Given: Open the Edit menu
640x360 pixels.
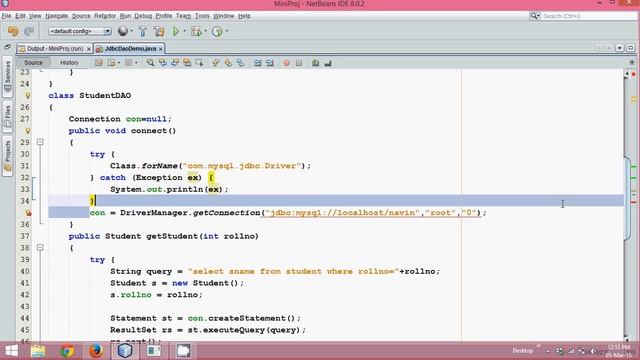Looking at the screenshot, I should (x=20, y=16).
